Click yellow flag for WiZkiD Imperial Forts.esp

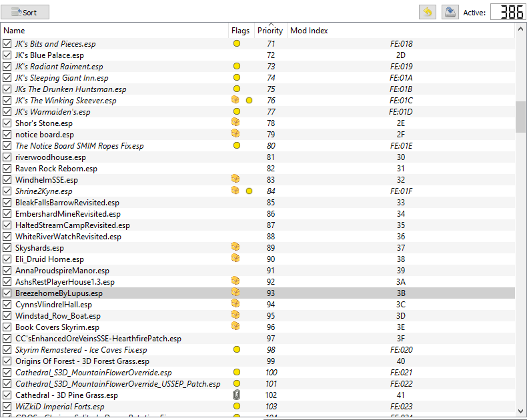coord(237,406)
